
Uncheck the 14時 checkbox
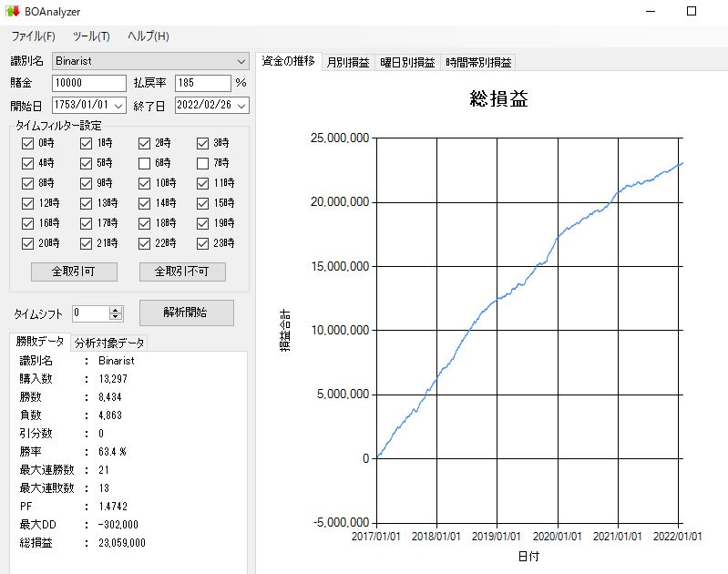pyautogui.click(x=144, y=203)
